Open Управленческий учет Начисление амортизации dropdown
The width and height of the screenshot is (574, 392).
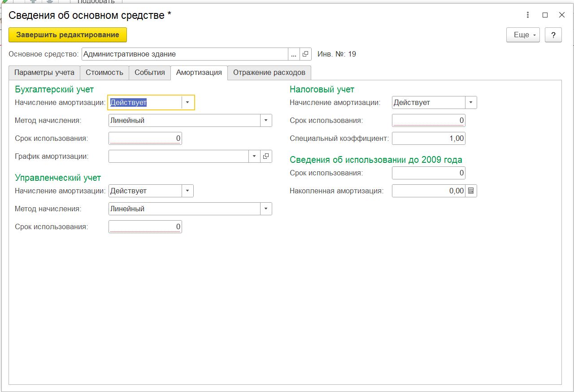tap(188, 191)
